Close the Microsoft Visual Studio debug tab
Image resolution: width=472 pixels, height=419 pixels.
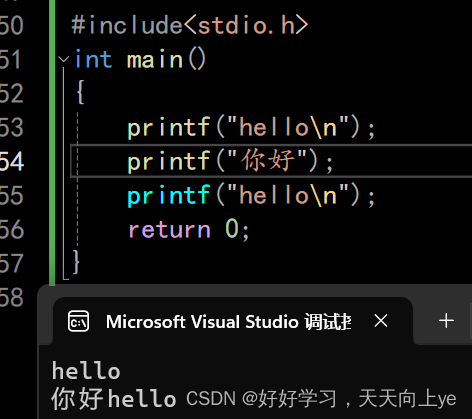click(x=381, y=321)
